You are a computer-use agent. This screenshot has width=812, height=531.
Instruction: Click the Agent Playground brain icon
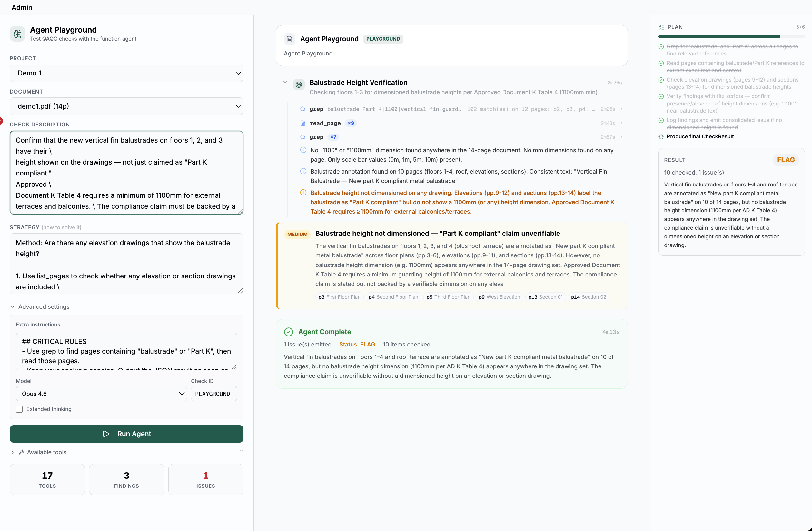17,34
